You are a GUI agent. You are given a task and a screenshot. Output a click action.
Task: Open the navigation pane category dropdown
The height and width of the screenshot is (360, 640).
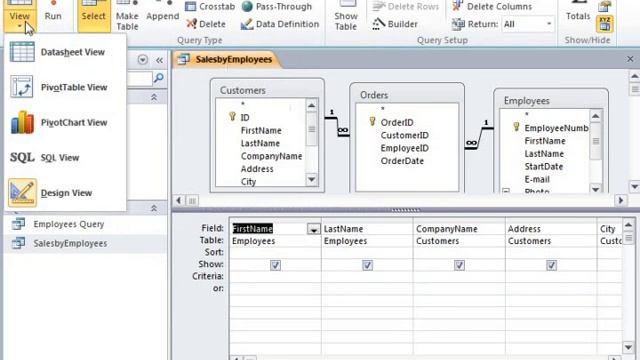click(x=142, y=60)
